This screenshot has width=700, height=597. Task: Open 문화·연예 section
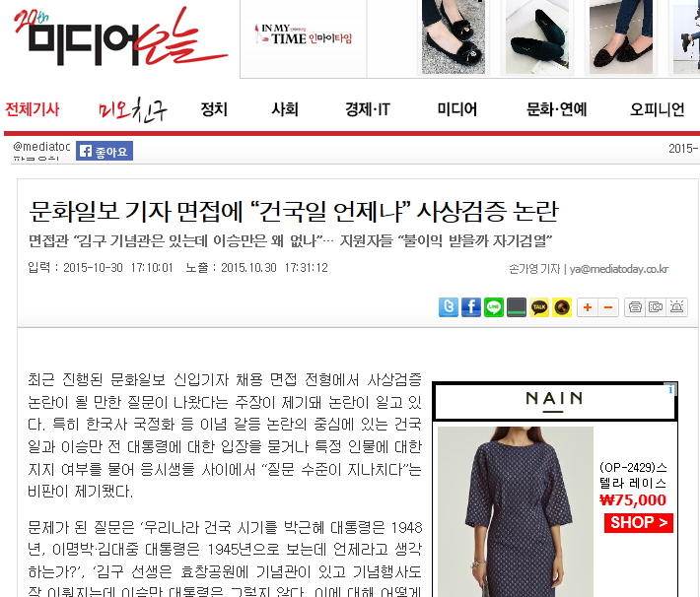(557, 109)
